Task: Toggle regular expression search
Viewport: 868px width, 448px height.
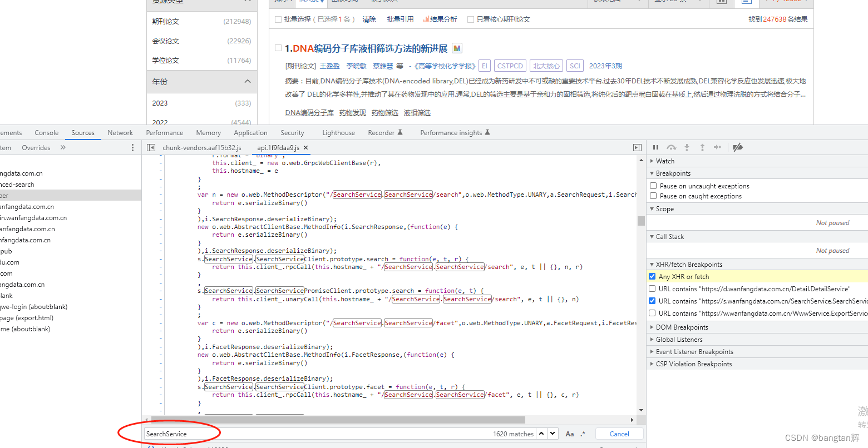Action: tap(583, 434)
